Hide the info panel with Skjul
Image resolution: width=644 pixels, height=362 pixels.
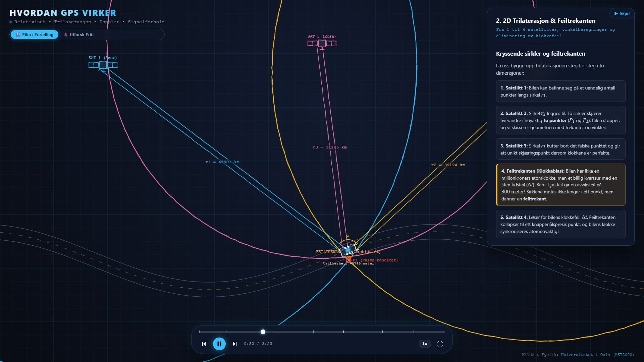point(622,13)
